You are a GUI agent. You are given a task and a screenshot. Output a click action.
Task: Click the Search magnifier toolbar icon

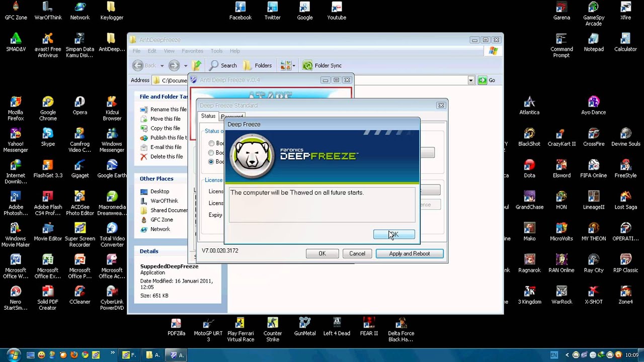[x=214, y=65]
